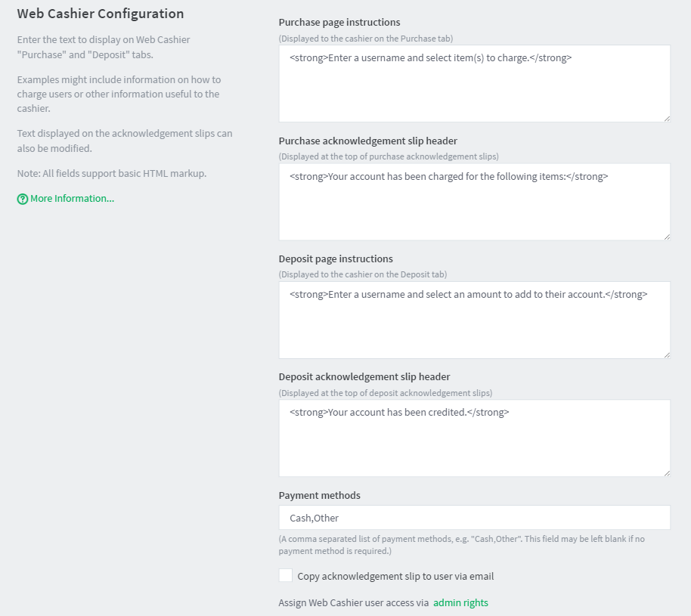The width and height of the screenshot is (691, 616).
Task: Click the 'Purchase page instructions' field label
Action: (x=339, y=23)
